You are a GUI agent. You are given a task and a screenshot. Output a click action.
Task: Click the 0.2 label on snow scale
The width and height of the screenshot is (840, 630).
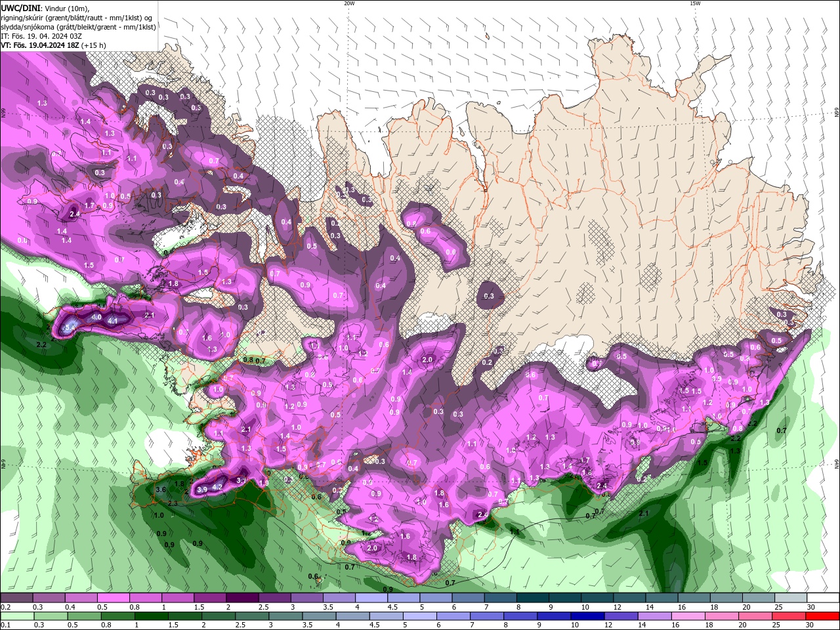[x=5, y=608]
